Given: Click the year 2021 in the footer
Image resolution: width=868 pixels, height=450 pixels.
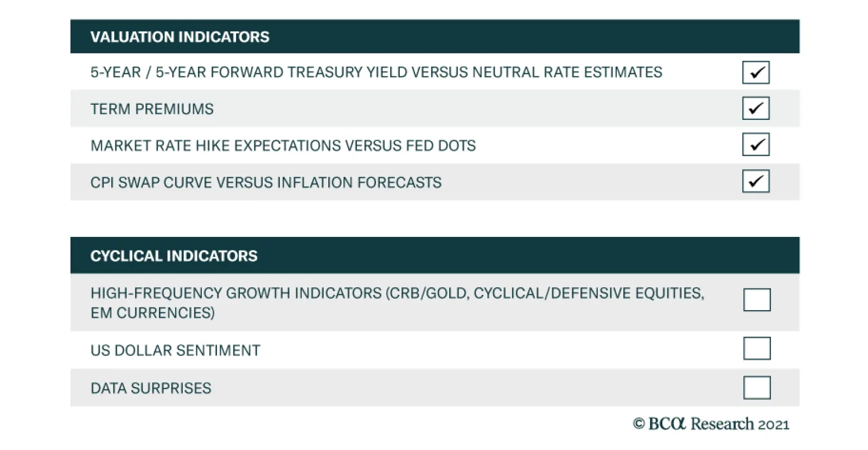Looking at the screenshot, I should pos(773,425).
